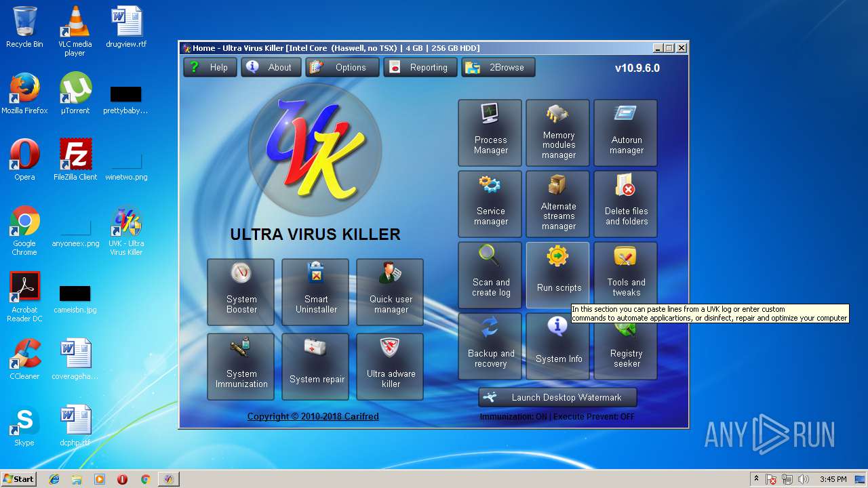Click the Copyright 2010-2018 Carifred link
Screen dimensions: 868x488
coord(313,416)
